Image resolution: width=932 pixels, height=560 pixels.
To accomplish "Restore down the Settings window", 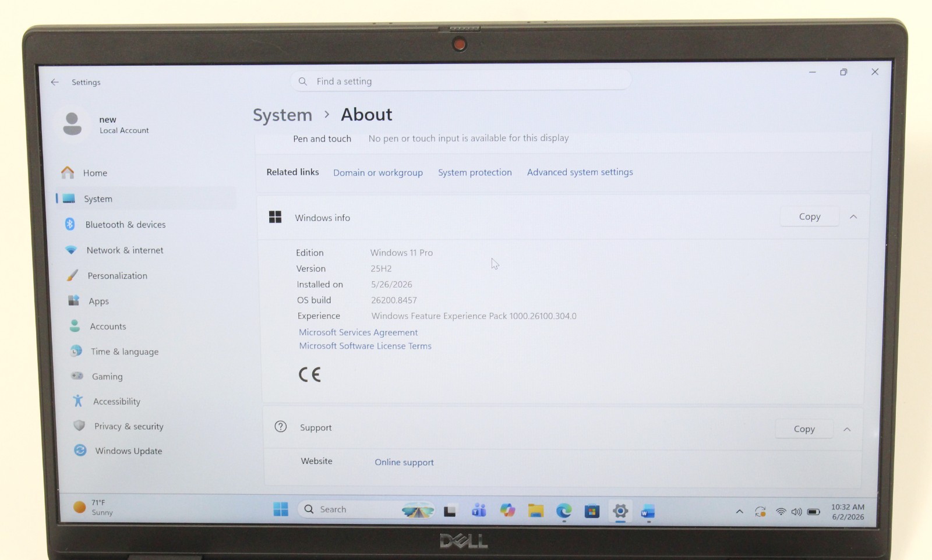I will 843,72.
